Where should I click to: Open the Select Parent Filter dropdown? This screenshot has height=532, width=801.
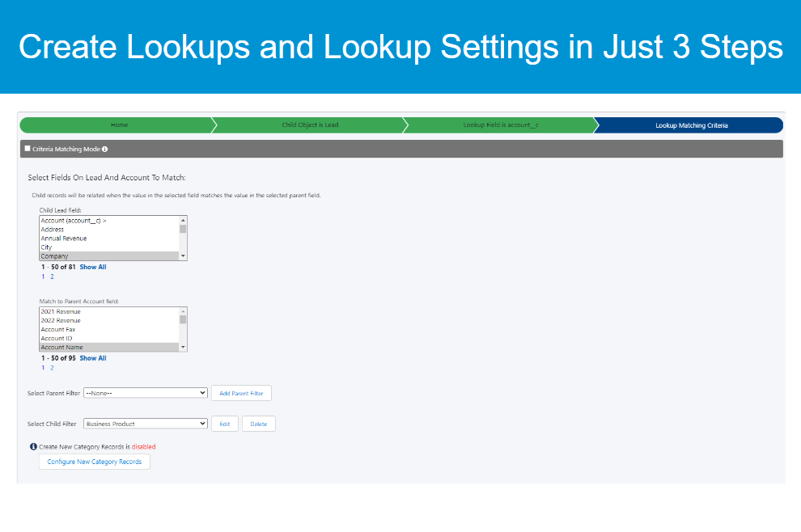coord(146,393)
